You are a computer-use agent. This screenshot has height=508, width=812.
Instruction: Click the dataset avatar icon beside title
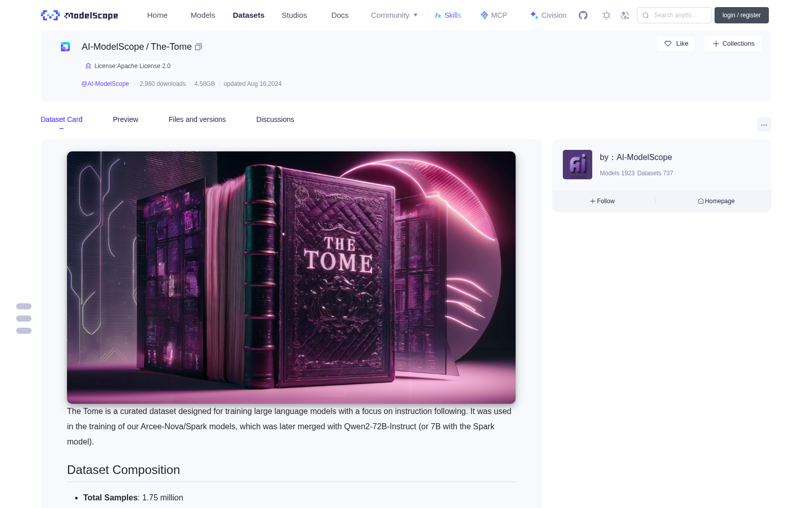coord(65,47)
